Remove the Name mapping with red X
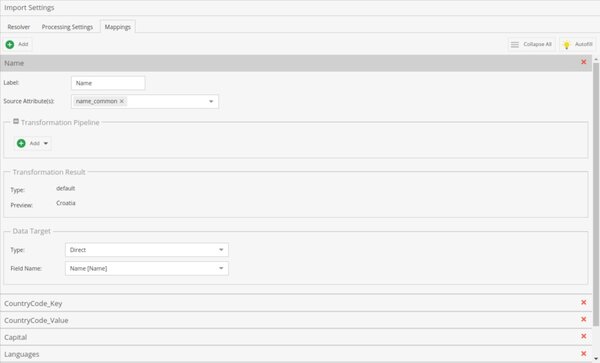This screenshot has width=600, height=363. point(584,62)
